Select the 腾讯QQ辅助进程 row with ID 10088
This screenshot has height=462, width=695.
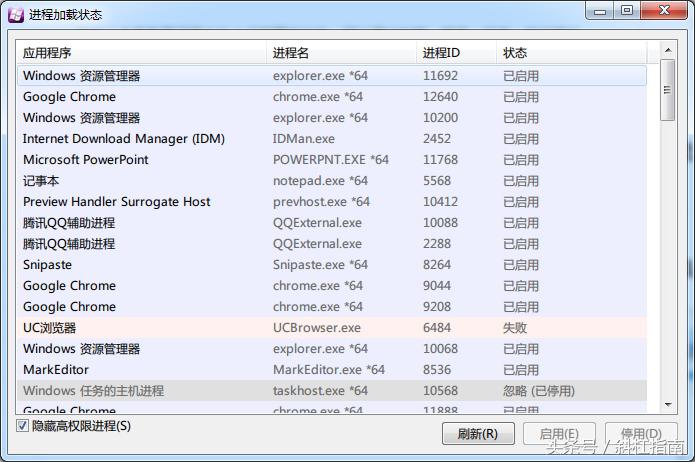click(332, 223)
